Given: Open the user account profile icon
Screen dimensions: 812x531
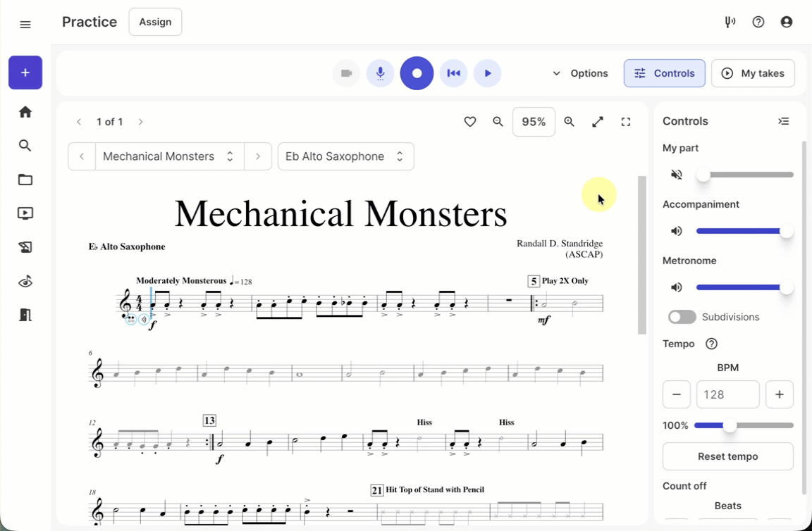Looking at the screenshot, I should [x=786, y=23].
